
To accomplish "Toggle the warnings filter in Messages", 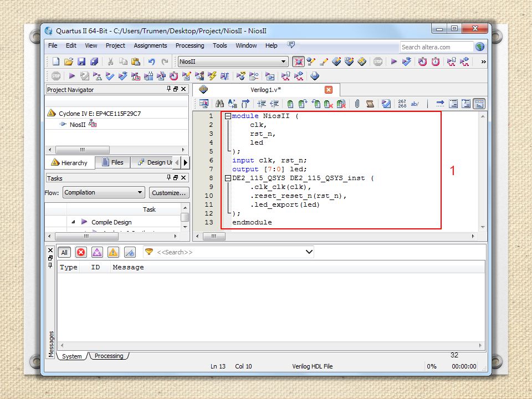I will 113,252.
